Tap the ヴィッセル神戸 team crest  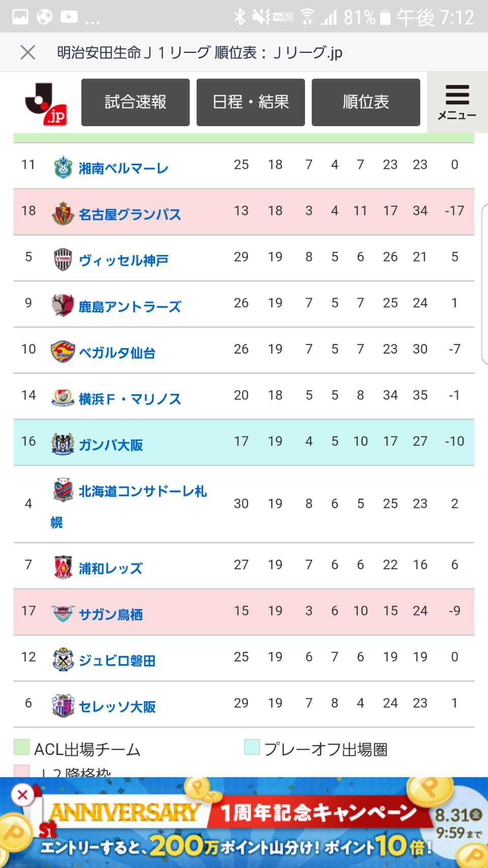point(63,259)
